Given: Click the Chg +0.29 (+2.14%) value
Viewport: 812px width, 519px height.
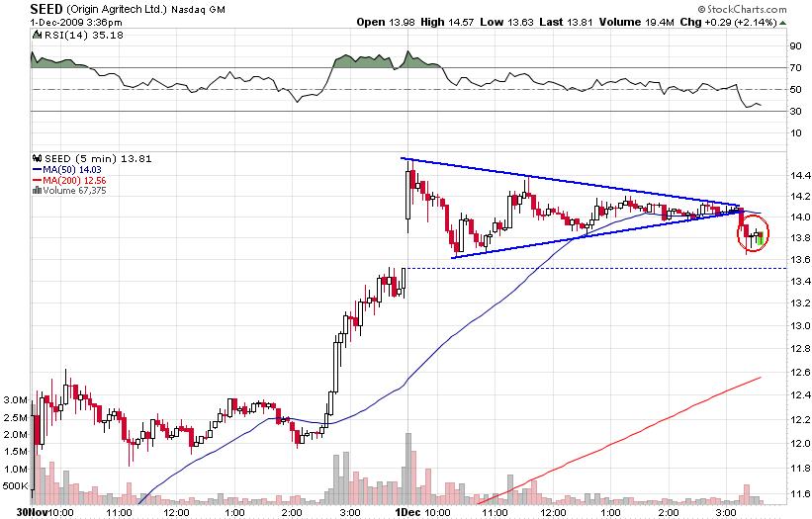Looking at the screenshot, I should click(x=728, y=23).
